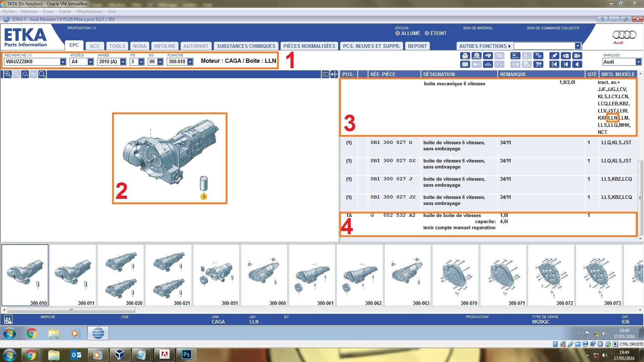Click the BON DE MATÉRIEL link
This screenshot has height=362, width=644.
point(478,28)
